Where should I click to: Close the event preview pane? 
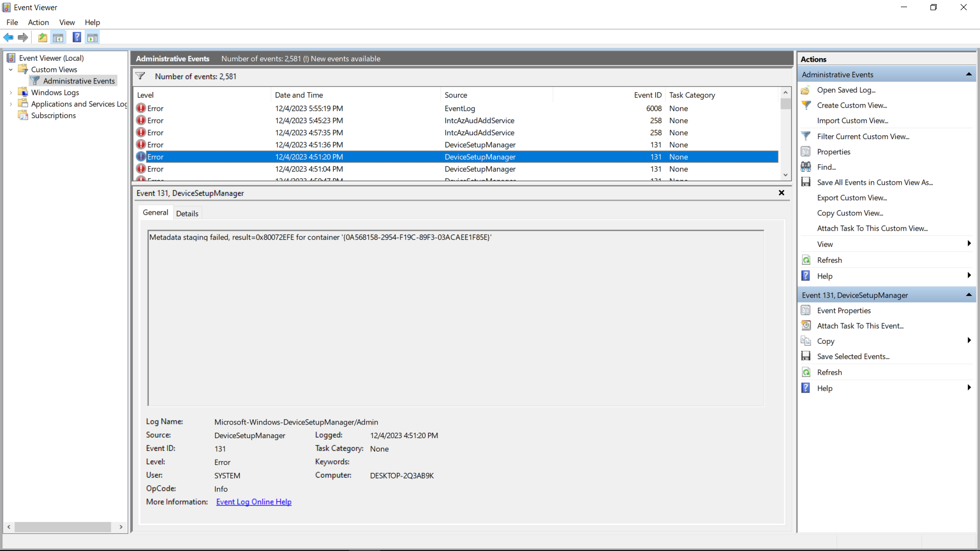(781, 193)
